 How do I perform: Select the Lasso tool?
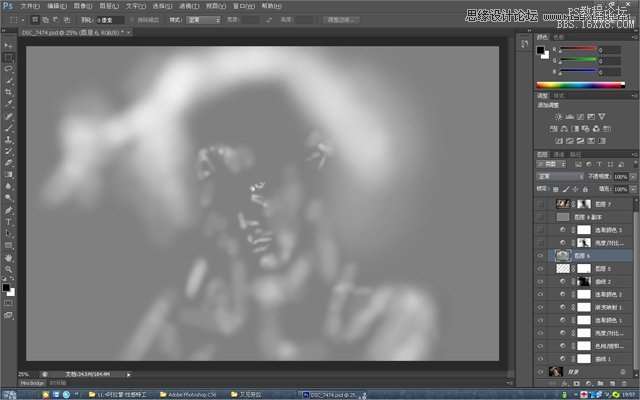(9, 69)
